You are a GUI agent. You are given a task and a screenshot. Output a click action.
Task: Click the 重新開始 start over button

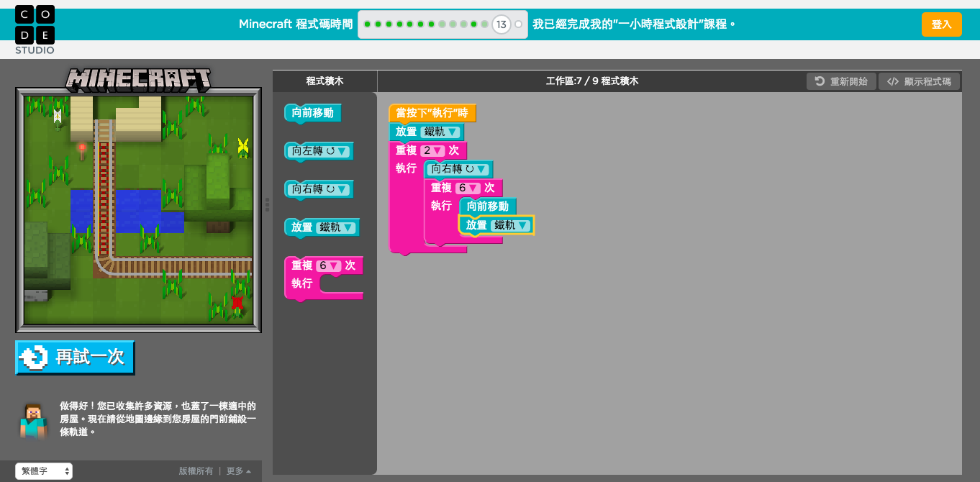click(841, 81)
